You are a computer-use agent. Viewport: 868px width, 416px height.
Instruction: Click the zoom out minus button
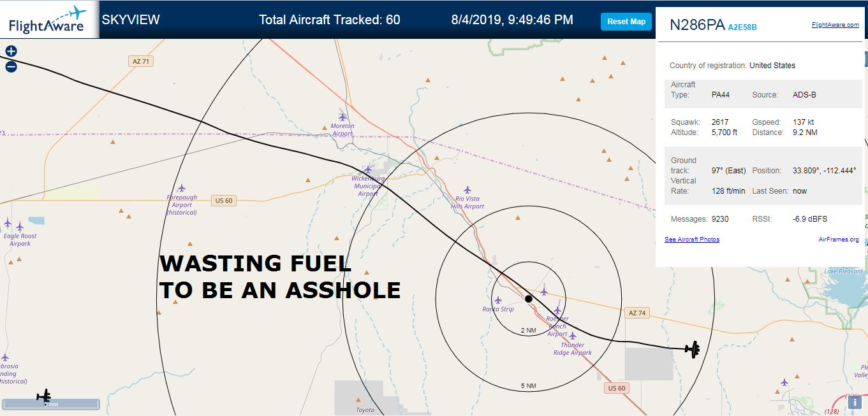[11, 66]
